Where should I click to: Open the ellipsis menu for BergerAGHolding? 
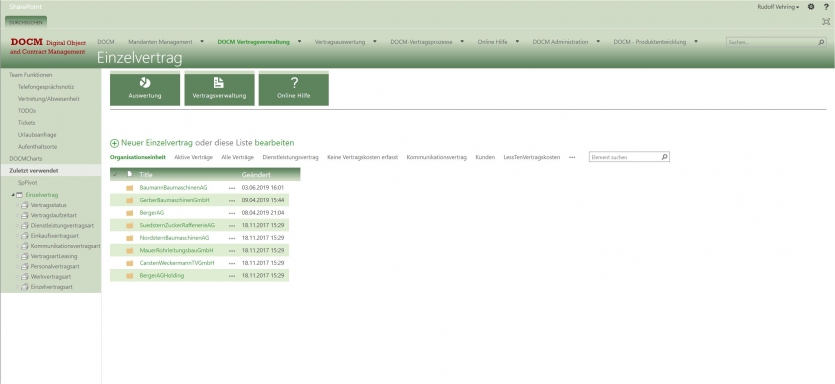(232, 276)
